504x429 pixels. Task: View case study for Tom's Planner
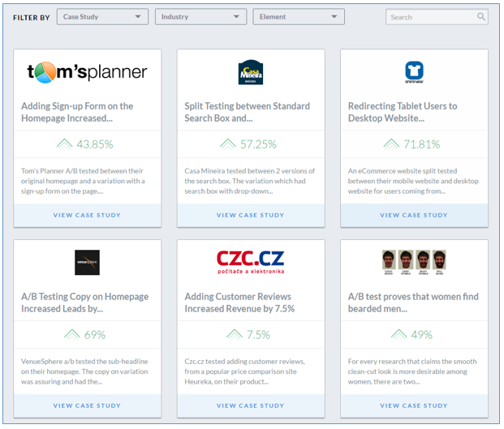[x=87, y=216]
